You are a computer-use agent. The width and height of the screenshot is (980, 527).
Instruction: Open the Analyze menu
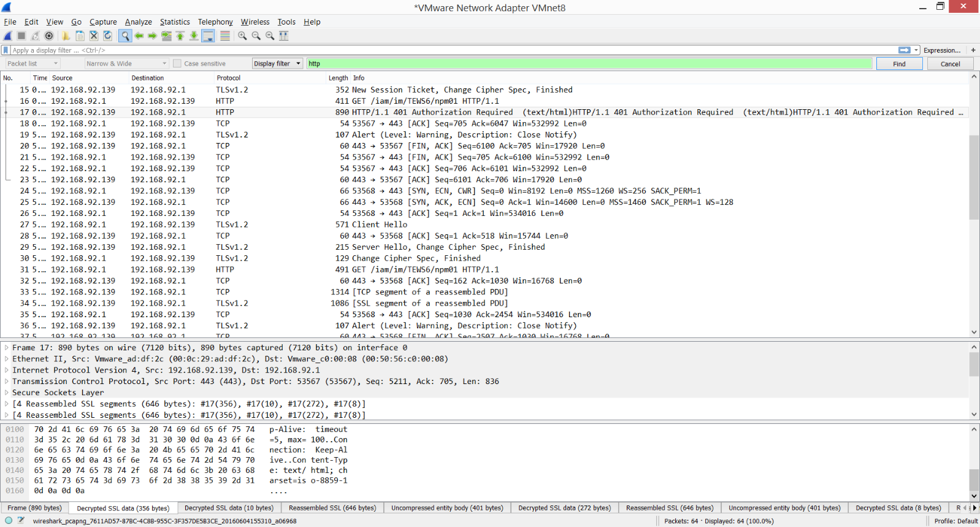[139, 22]
